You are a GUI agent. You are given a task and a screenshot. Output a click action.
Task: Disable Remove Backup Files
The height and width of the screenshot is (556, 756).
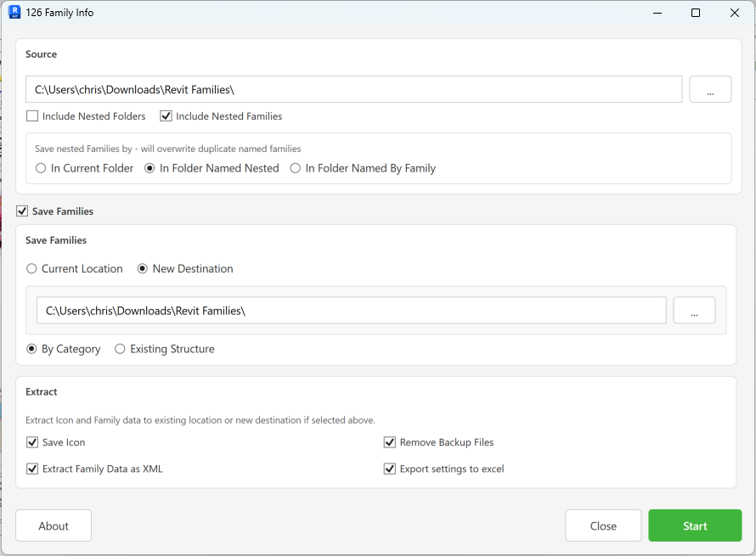pos(389,441)
